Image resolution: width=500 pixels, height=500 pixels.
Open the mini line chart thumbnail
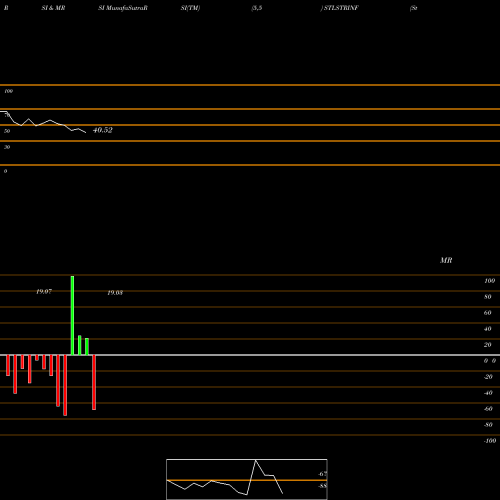pyautogui.click(x=247, y=479)
